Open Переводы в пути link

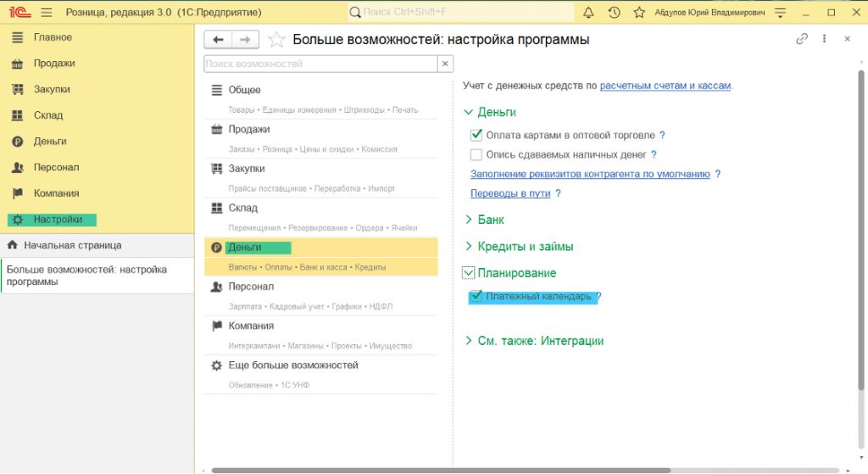(510, 193)
